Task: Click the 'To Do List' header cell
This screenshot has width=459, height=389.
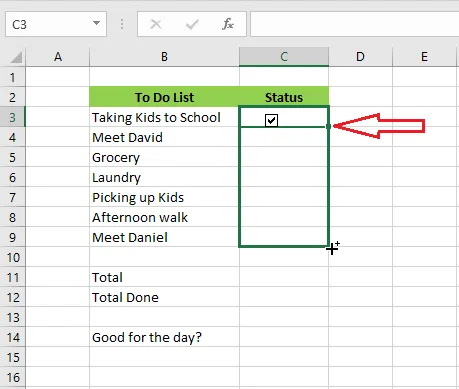Action: (164, 97)
